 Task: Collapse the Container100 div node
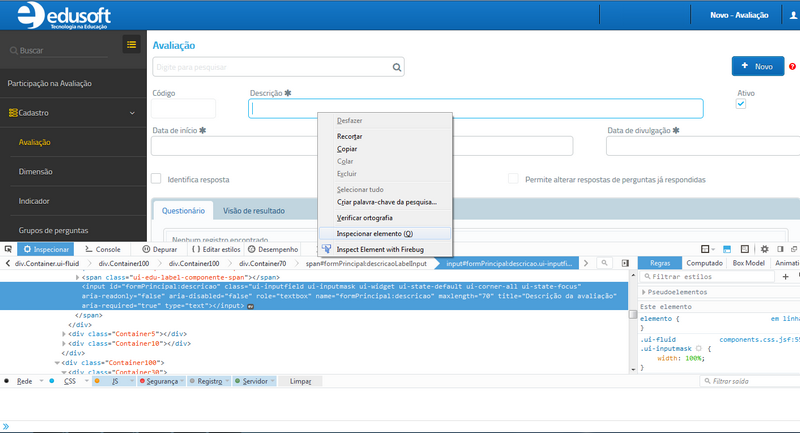[57, 363]
